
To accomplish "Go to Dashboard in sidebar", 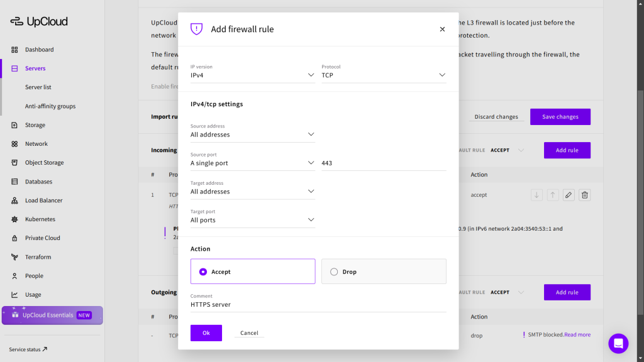I will coord(40,50).
